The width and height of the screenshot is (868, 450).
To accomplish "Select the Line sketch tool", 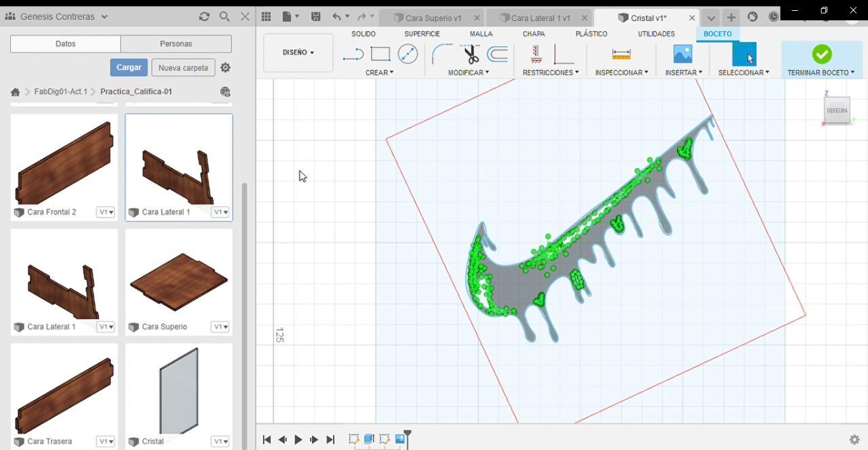I will 353,54.
